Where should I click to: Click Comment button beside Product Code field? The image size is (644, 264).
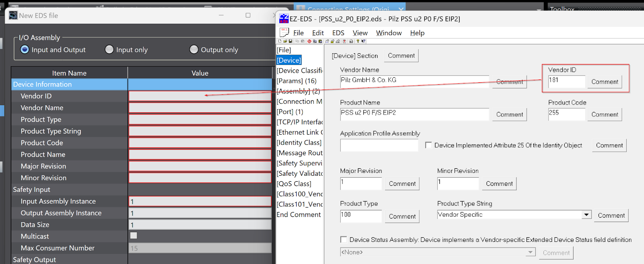(x=605, y=114)
